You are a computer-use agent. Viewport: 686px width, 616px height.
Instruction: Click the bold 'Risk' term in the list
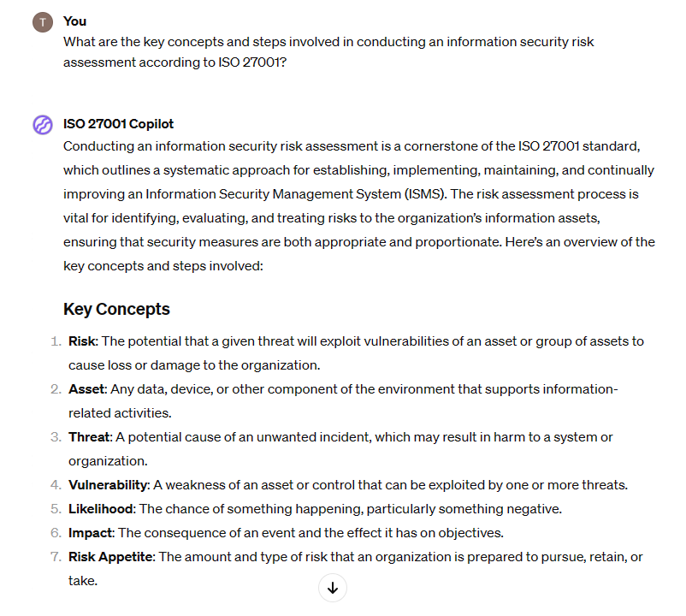coord(82,341)
